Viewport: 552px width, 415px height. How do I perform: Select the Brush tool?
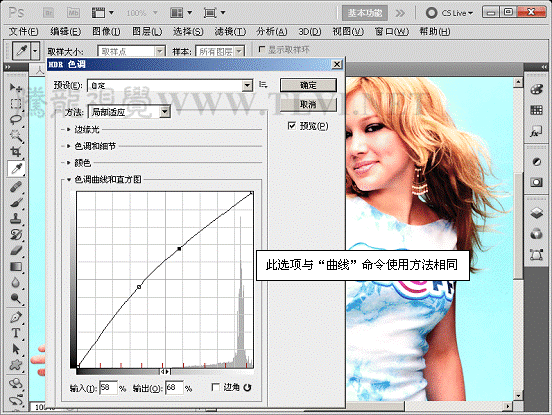pyautogui.click(x=15, y=202)
